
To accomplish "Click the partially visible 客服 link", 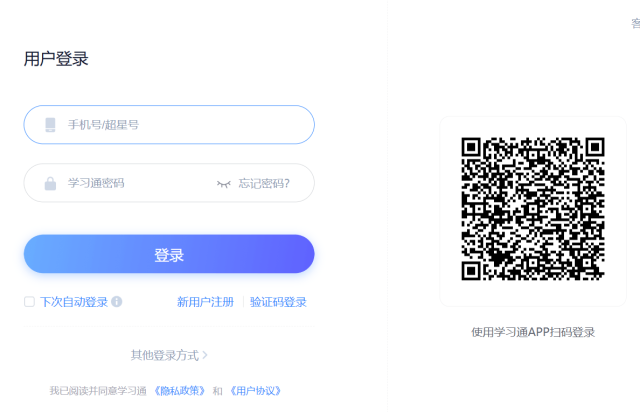I will (636, 23).
